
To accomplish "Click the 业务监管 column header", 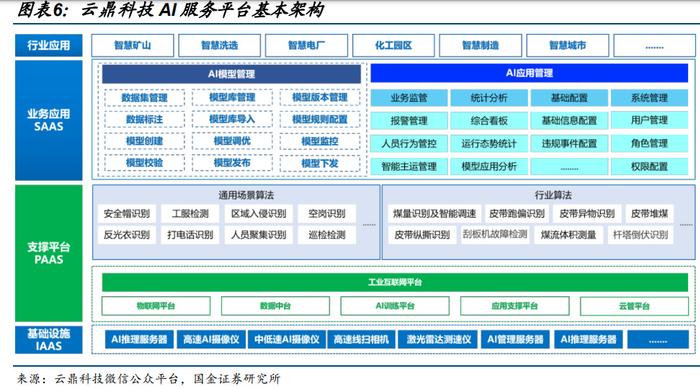I will (409, 98).
